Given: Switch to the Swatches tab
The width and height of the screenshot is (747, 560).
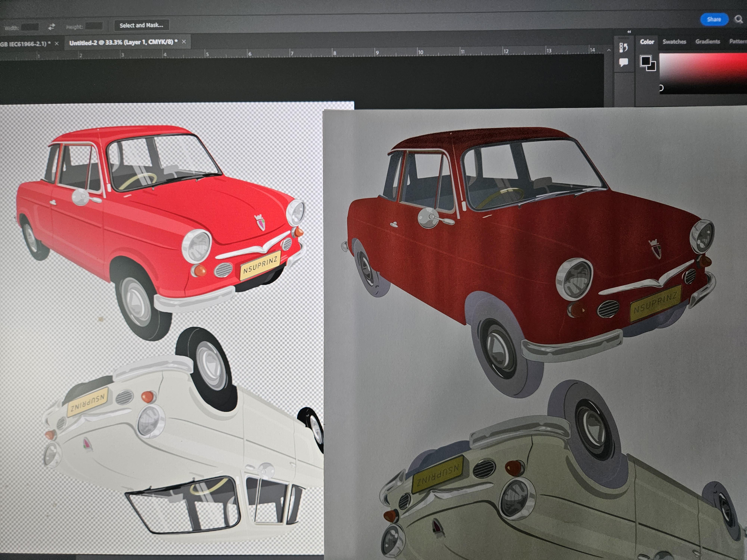Looking at the screenshot, I should tap(674, 41).
